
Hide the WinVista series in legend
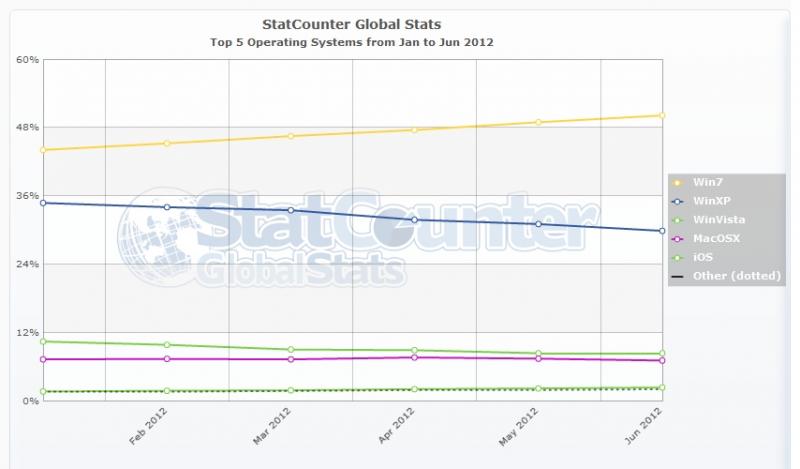(x=719, y=220)
